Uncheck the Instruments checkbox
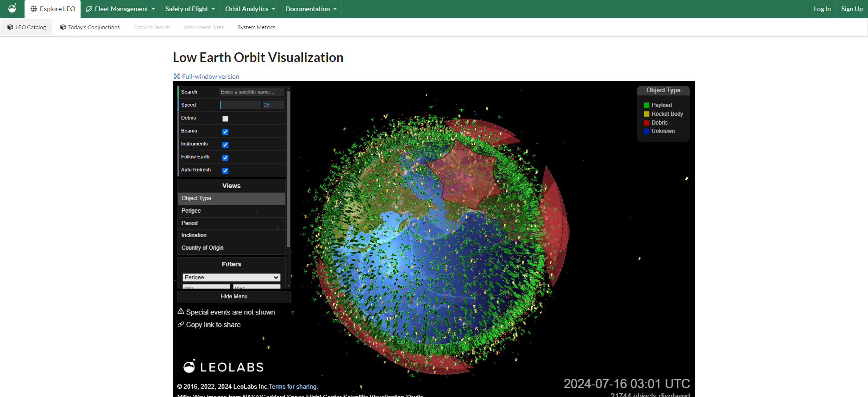Image resolution: width=868 pixels, height=397 pixels. coord(225,145)
